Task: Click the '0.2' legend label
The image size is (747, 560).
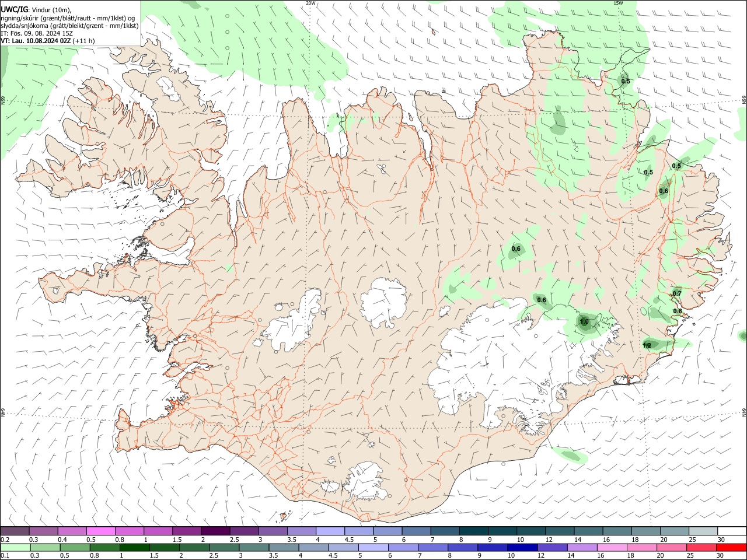Action: tap(5, 539)
